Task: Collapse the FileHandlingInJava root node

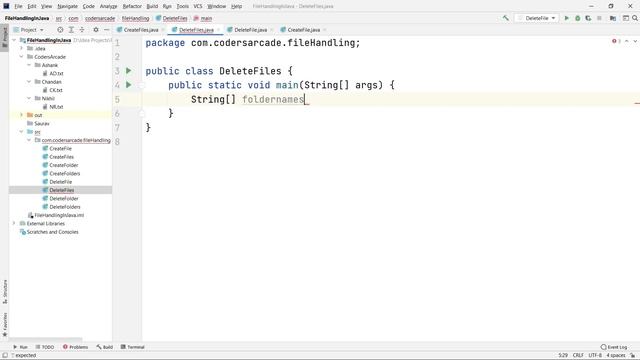Action: point(14,40)
